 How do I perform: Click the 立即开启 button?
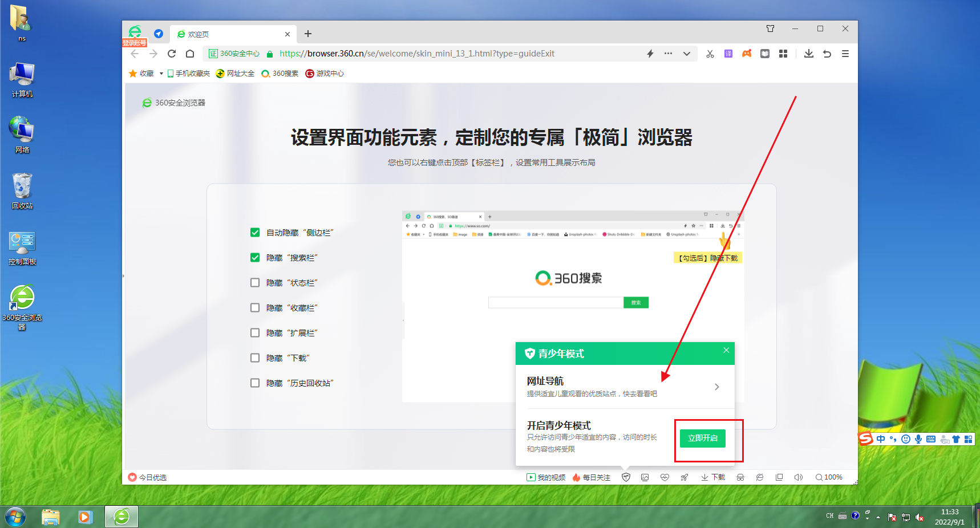coord(703,438)
